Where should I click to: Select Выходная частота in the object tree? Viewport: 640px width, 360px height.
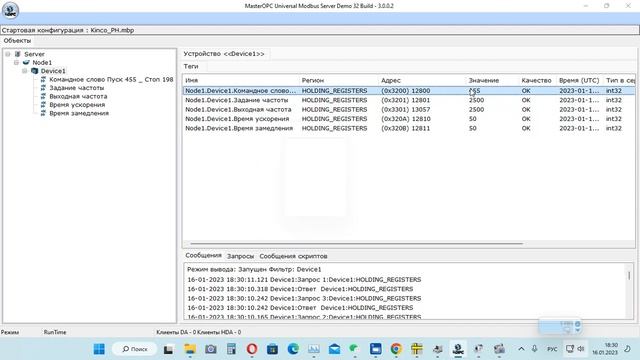(78, 96)
